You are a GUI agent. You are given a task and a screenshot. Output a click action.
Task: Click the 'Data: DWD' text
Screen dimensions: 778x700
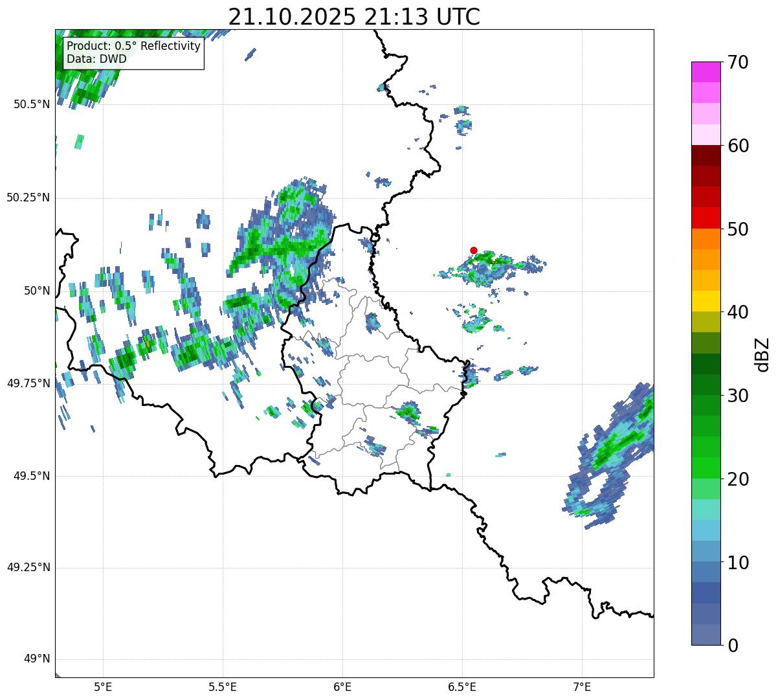tap(97, 59)
